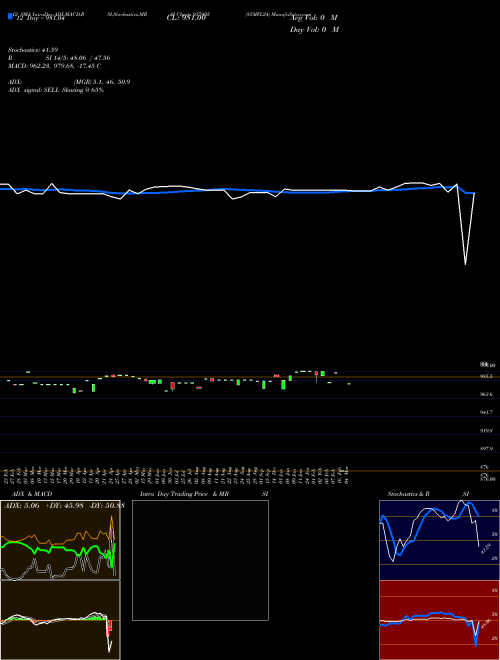The width and height of the screenshot is (500, 660).
Task: Click the 941.7 price axis label
Action: click(x=486, y=412)
